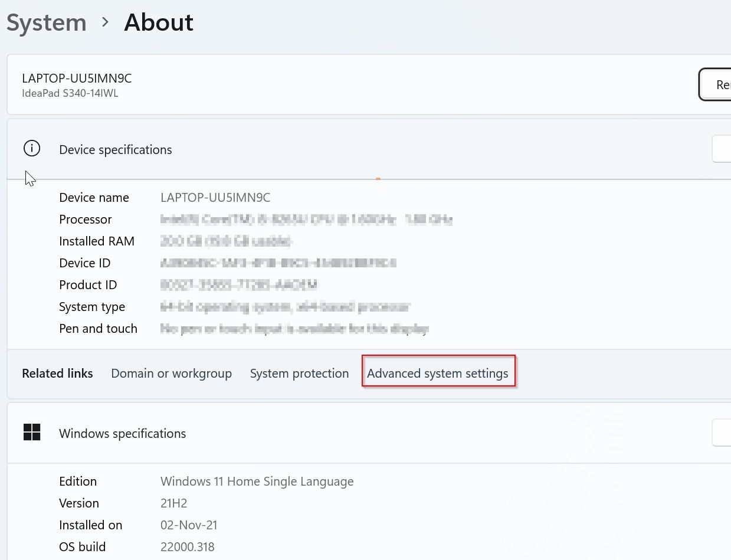Image resolution: width=731 pixels, height=560 pixels.
Task: Click the Edition label
Action: click(x=78, y=482)
